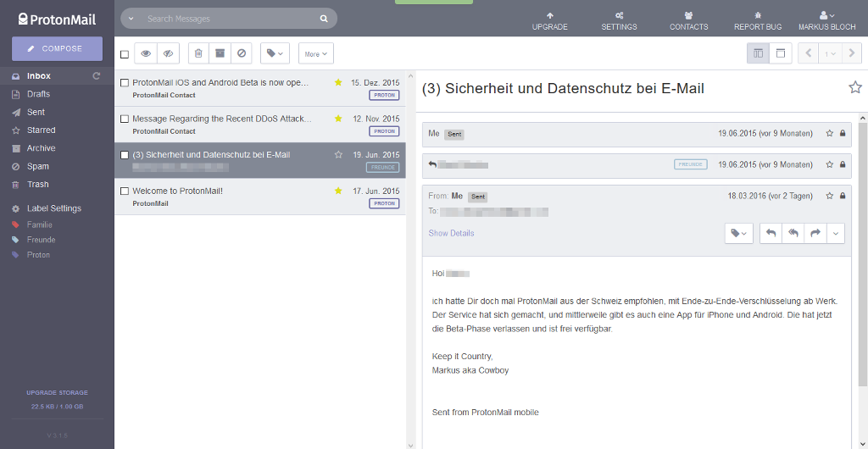Check the DDoS Attack message row
The image size is (868, 449).
click(125, 119)
